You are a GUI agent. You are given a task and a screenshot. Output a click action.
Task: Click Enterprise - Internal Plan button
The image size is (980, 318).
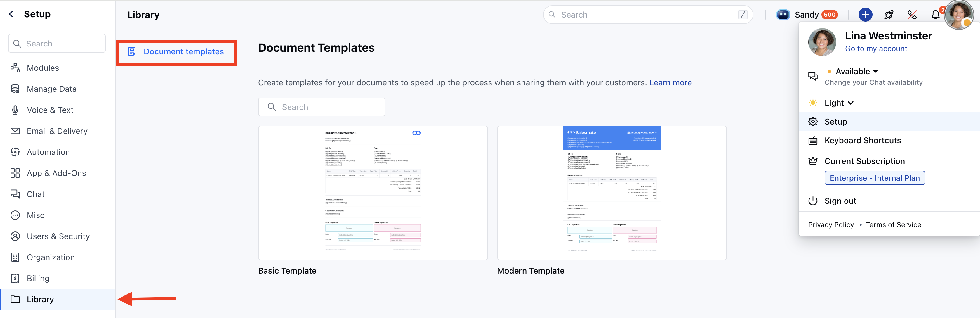[874, 178]
